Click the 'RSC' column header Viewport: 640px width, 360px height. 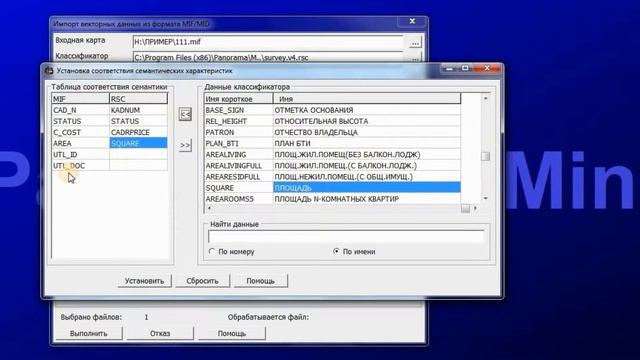tap(138, 99)
